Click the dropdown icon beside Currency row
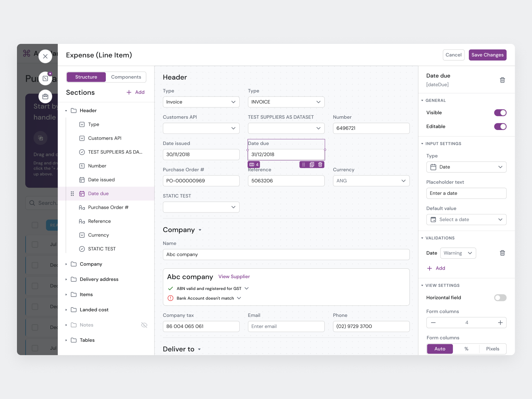532x399 pixels. point(82,235)
